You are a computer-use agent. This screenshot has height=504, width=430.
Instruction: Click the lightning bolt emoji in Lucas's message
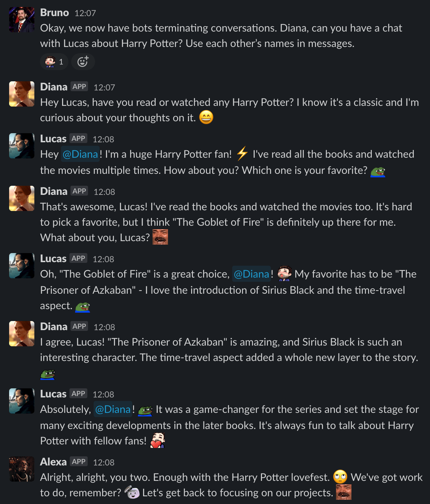pos(242,154)
